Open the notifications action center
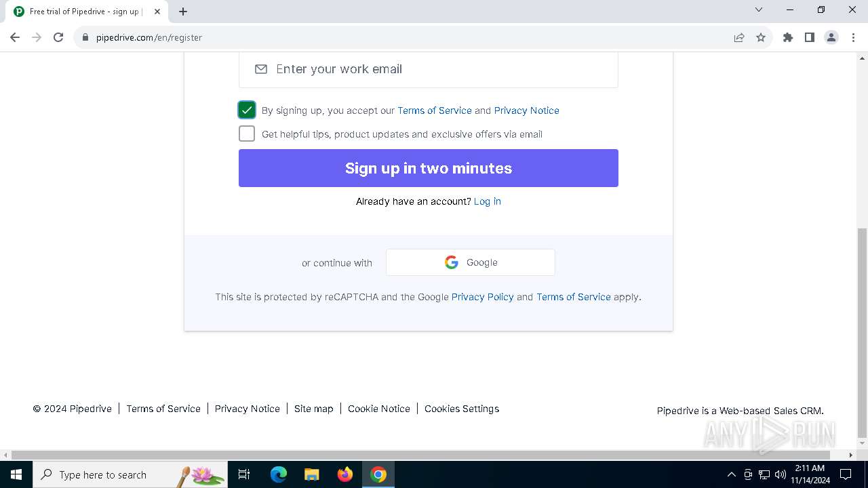This screenshot has height=488, width=868. [x=846, y=474]
